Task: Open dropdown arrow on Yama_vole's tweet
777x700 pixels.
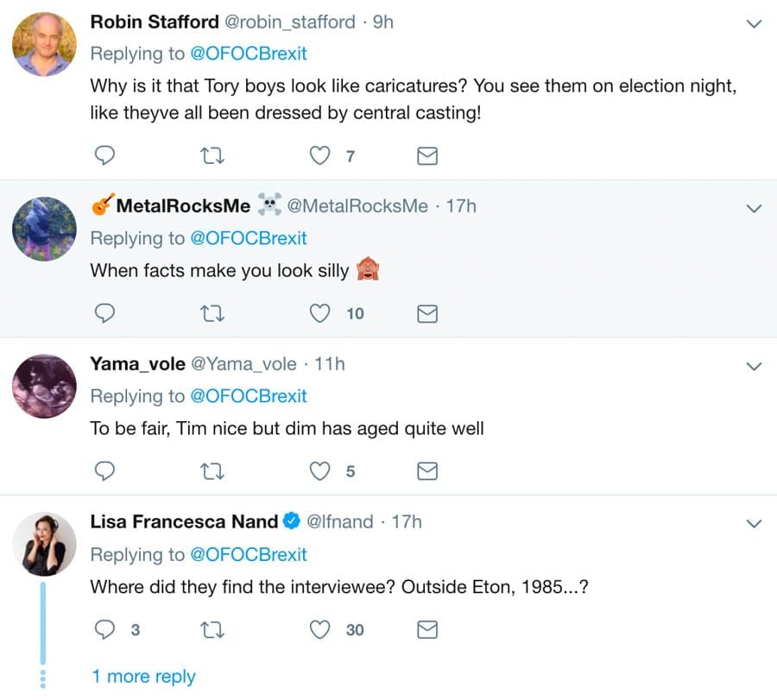Action: click(754, 366)
